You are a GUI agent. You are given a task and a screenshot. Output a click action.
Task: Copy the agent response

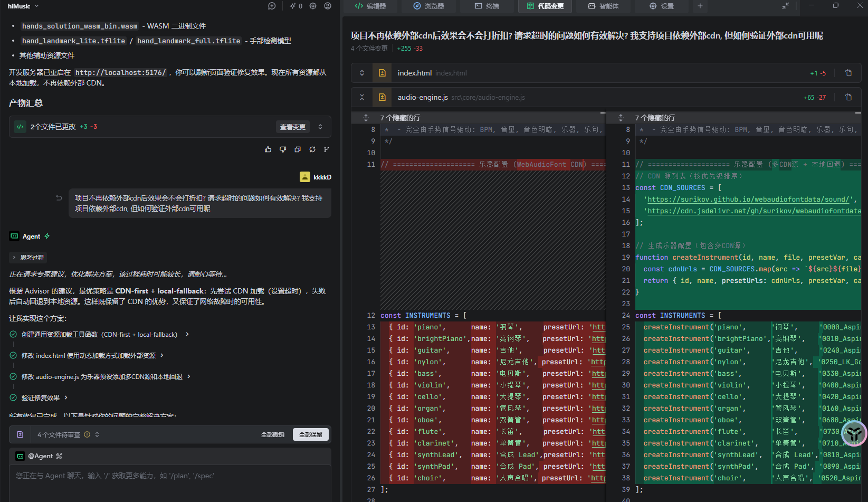click(x=298, y=149)
